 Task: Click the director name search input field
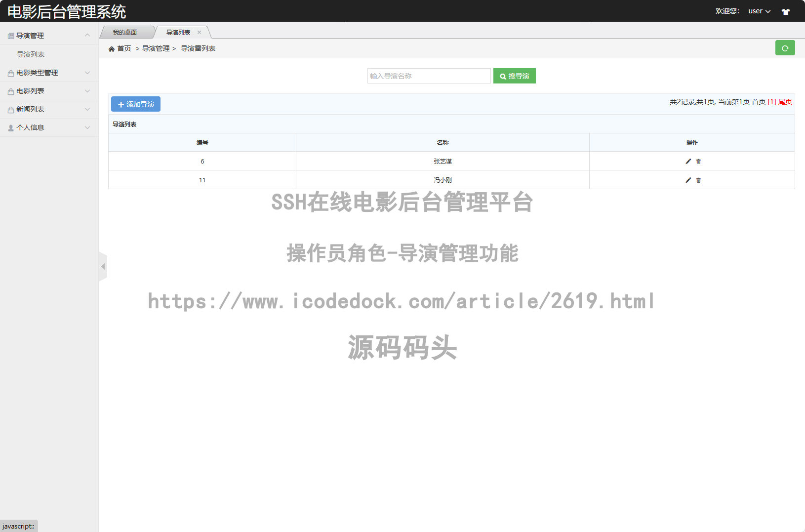429,76
